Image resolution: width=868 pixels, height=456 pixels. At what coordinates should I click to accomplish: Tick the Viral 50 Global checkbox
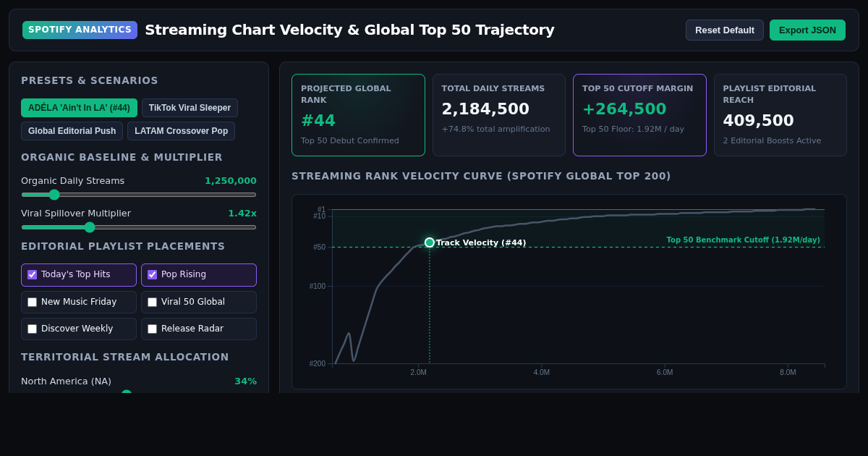(152, 302)
